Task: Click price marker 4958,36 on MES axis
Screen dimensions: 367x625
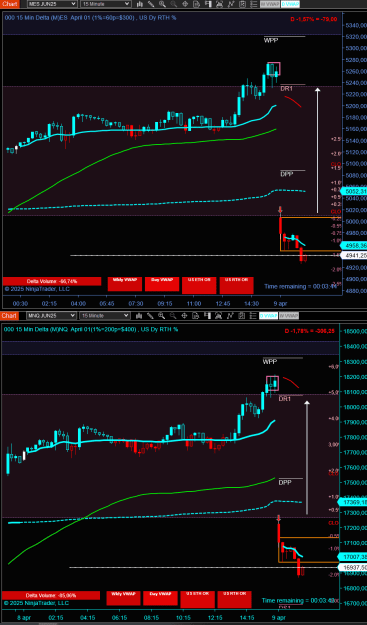Action: (354, 245)
